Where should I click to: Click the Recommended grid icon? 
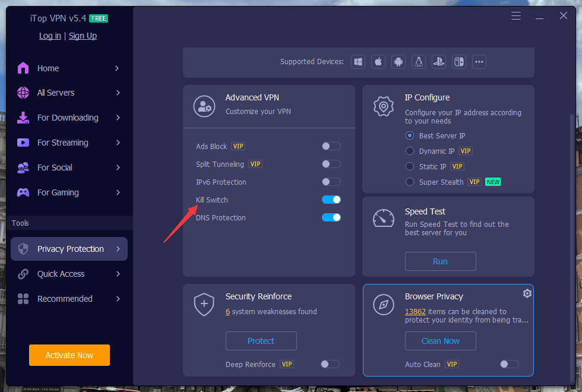23,299
